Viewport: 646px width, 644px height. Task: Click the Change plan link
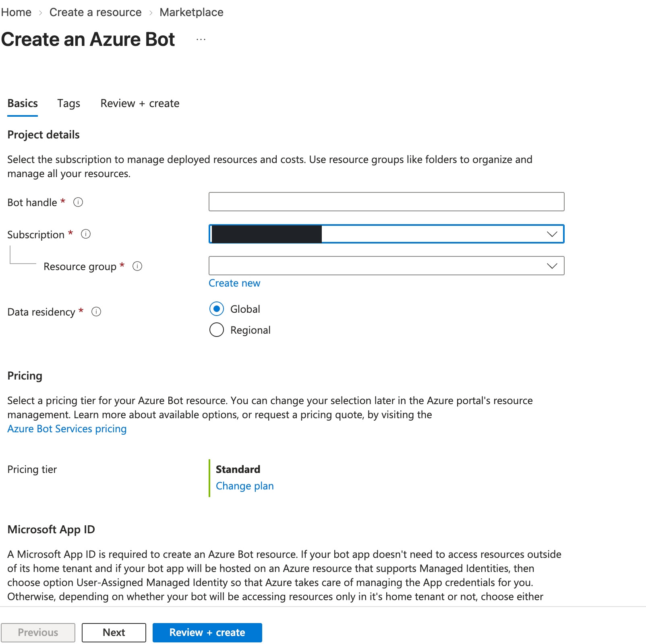tap(245, 486)
